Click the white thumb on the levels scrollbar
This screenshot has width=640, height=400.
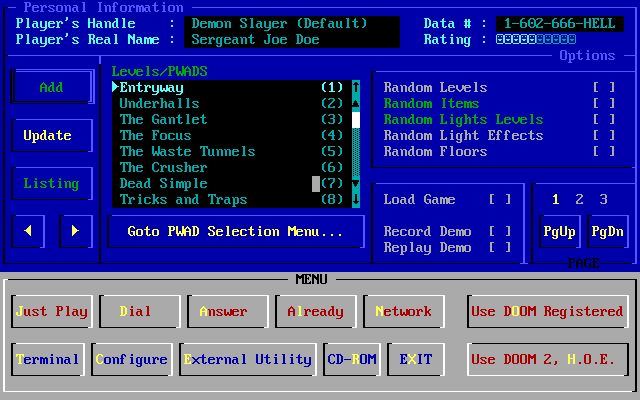(x=356, y=120)
